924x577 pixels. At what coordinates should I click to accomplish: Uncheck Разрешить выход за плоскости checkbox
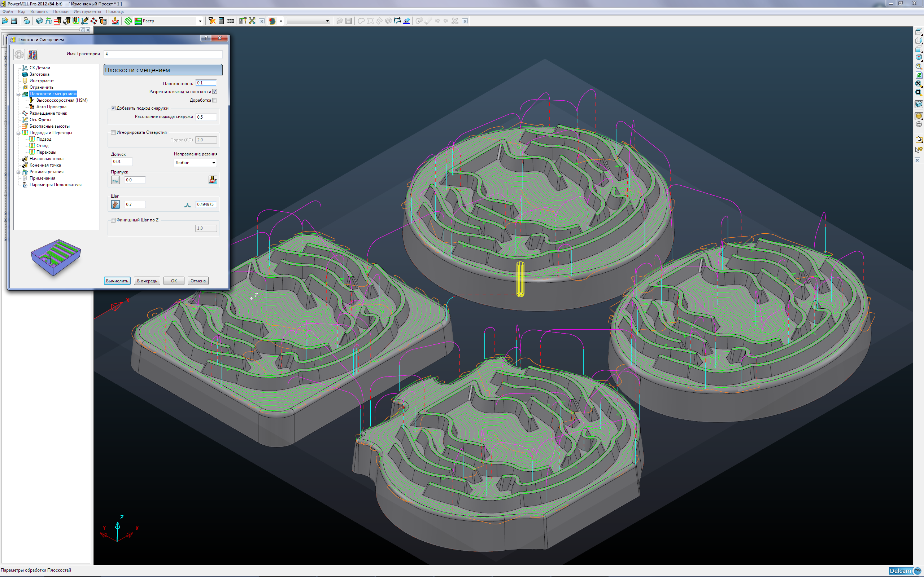pos(215,92)
